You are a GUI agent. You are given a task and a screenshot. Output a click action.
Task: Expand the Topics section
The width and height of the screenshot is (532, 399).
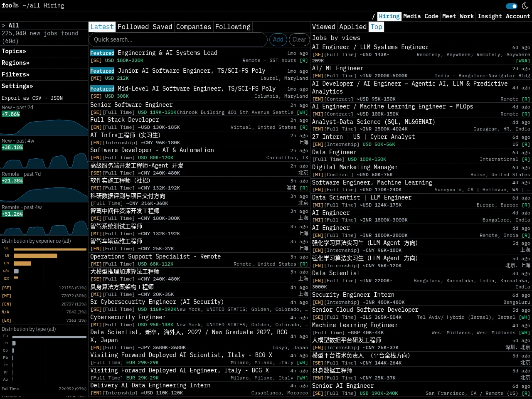click(14, 51)
